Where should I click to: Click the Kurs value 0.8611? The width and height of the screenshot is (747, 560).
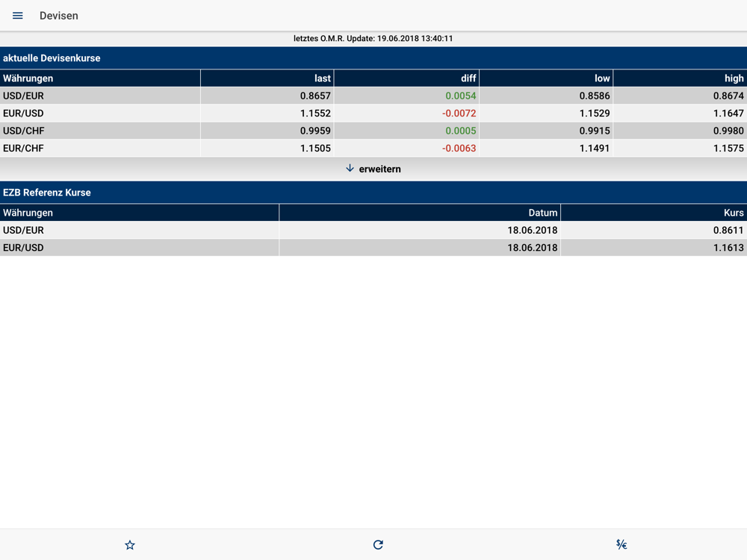728,230
